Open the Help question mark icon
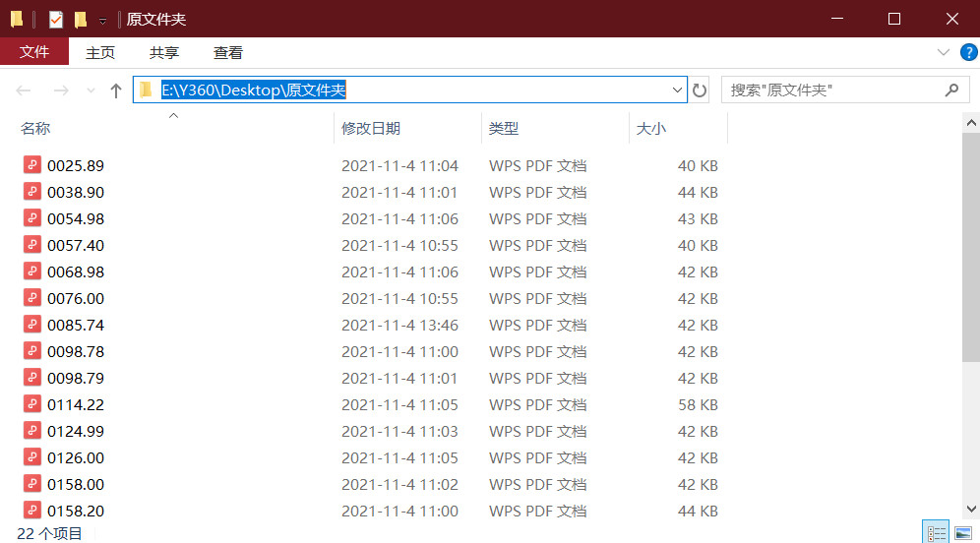The width and height of the screenshot is (980, 543). click(969, 52)
